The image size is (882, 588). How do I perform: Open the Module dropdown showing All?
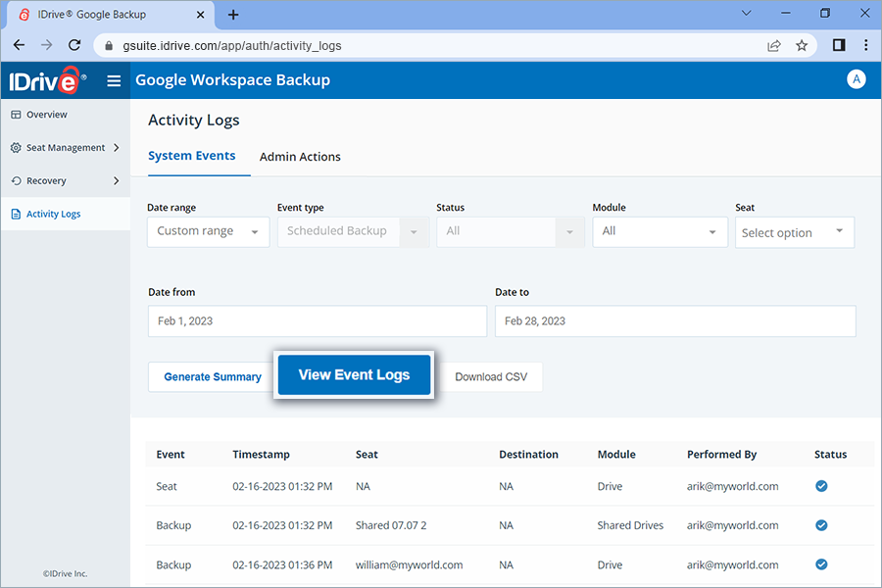coord(660,232)
